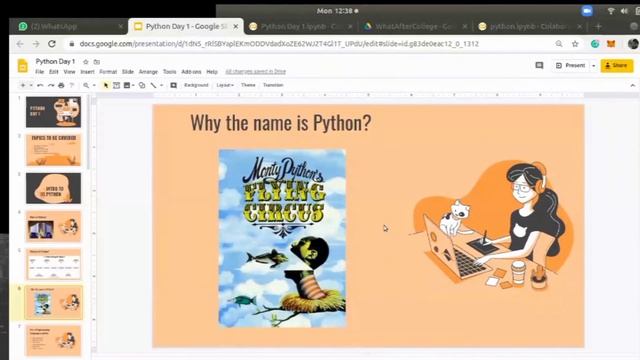Select slide 1 Python Day 1 thumbnail

[x=53, y=112]
